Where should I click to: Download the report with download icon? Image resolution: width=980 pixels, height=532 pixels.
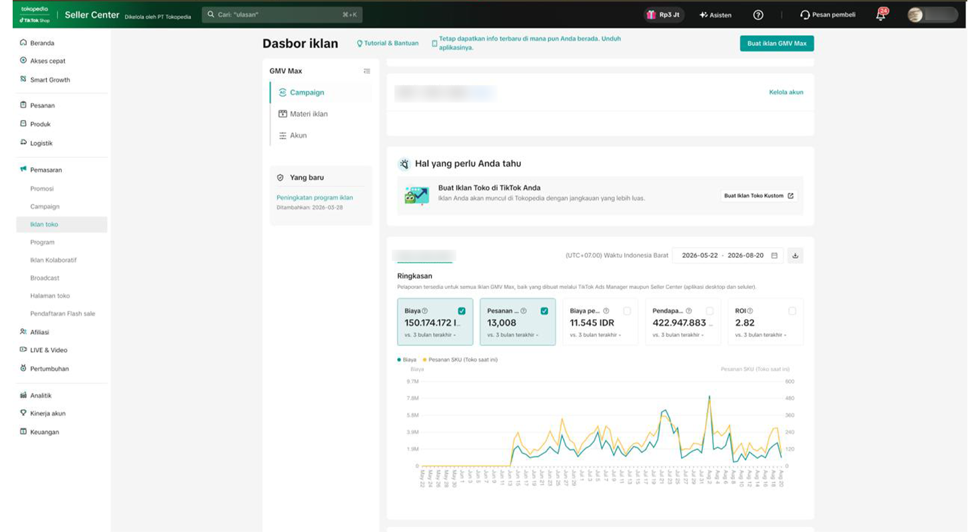(795, 256)
